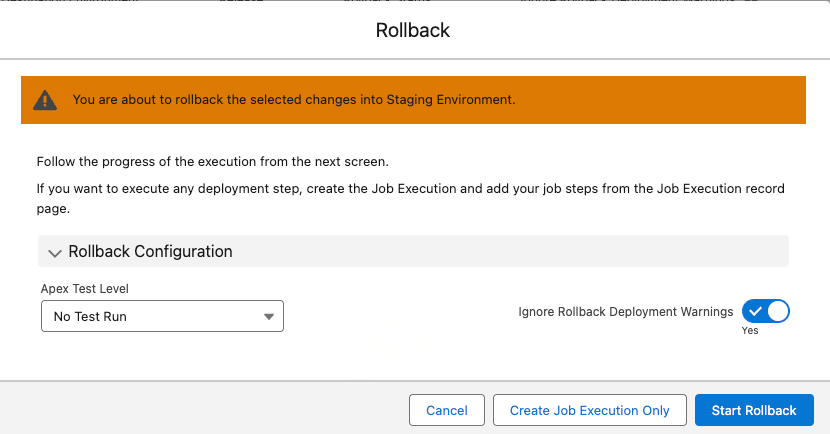
Task: Click the Apex Test Level field label
Action: click(x=85, y=288)
